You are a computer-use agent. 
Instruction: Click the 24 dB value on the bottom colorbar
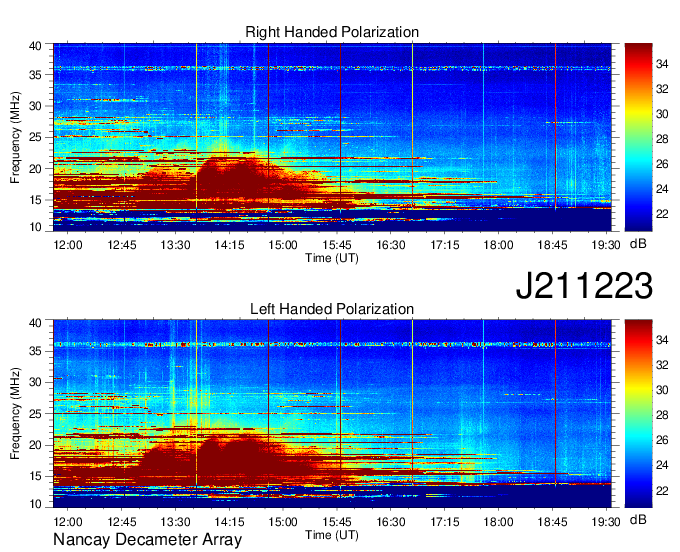[662, 465]
